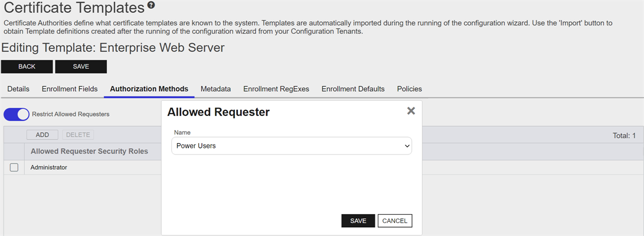Viewport: 644px width, 236px height.
Task: Click ADD to add a requester role
Action: (43, 135)
